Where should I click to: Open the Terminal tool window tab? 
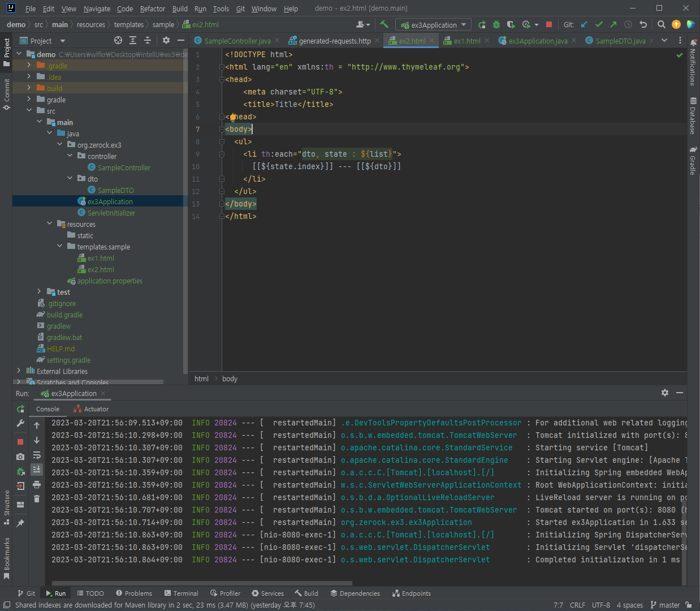181,593
